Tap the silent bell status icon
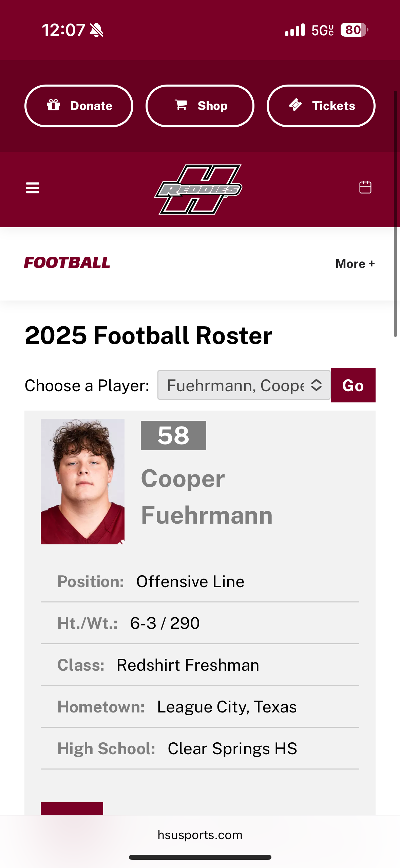Image resolution: width=400 pixels, height=868 pixels. (97, 30)
